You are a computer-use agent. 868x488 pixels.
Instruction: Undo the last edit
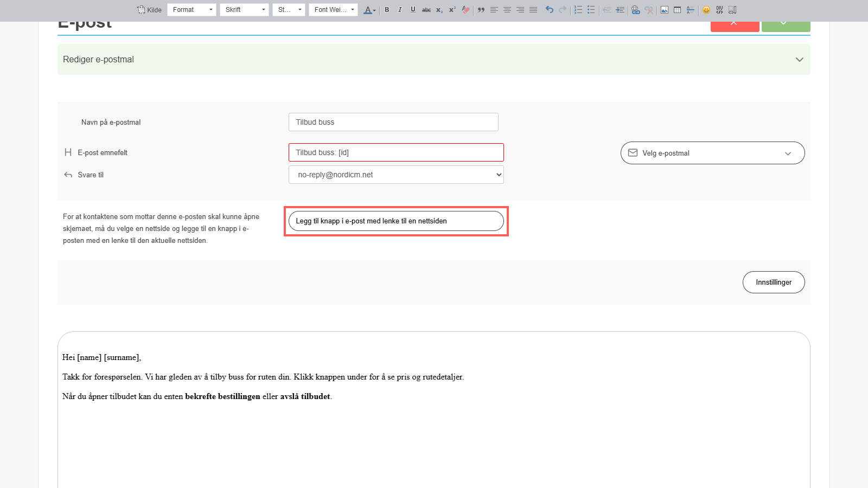click(550, 10)
